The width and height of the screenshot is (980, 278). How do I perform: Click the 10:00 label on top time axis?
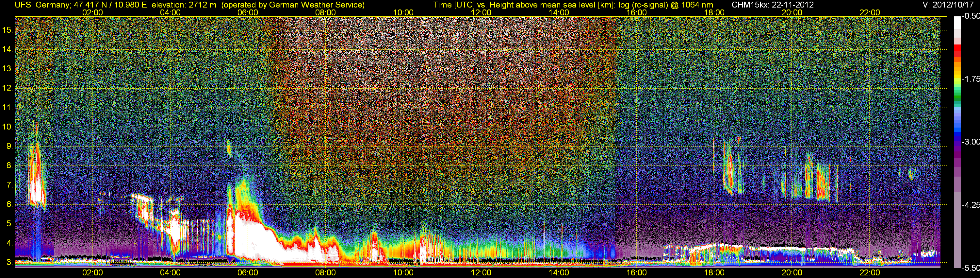click(403, 12)
